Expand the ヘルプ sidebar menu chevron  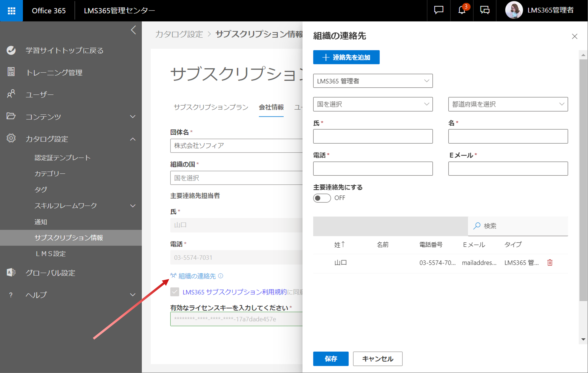click(133, 295)
